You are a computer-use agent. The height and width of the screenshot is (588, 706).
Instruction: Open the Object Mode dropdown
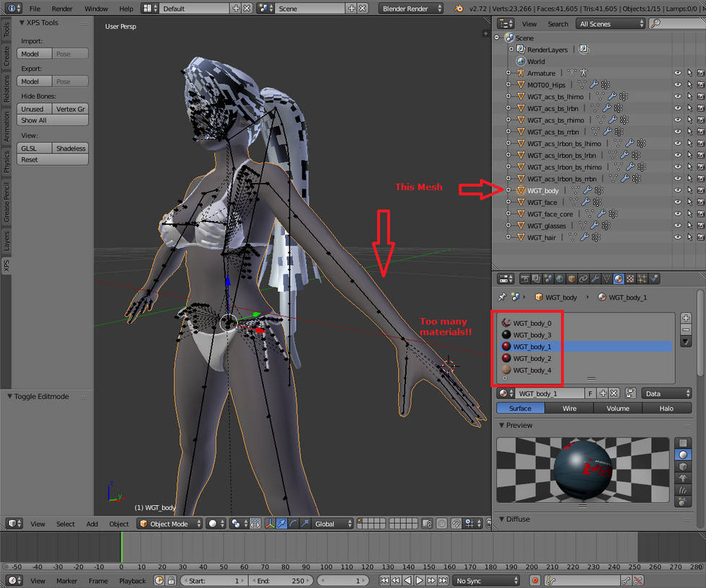point(169,524)
